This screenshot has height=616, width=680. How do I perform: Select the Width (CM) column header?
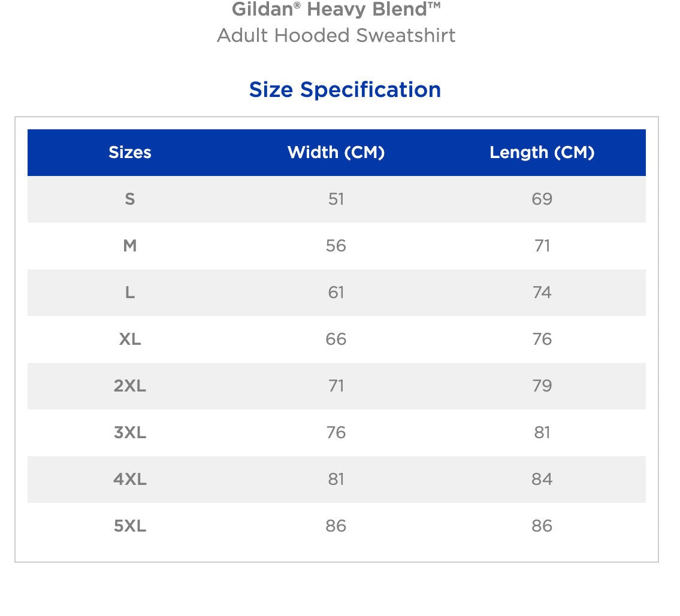pos(336,153)
